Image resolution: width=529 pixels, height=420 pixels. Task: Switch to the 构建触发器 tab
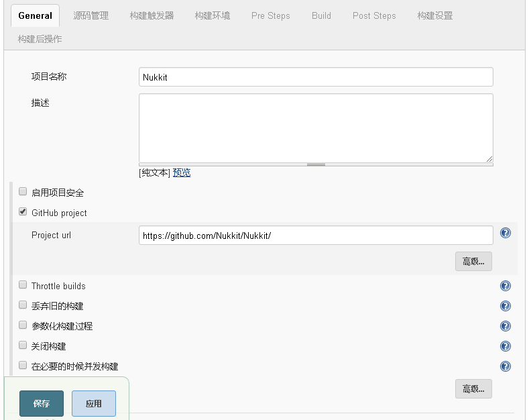pos(152,15)
